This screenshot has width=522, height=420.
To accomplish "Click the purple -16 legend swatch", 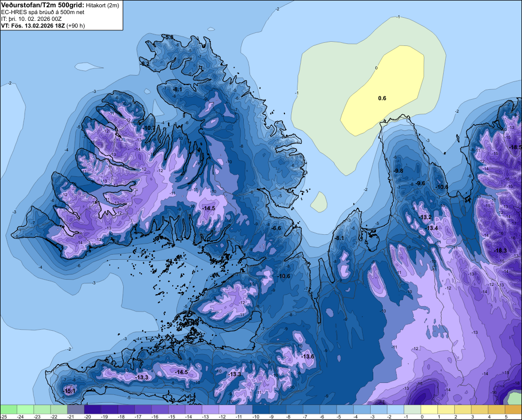I will click(x=160, y=410).
